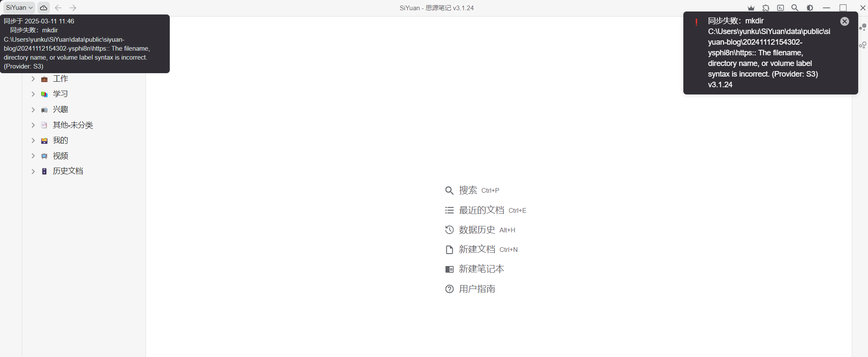Open the 用户指南 user guide
Image resolution: width=868 pixels, height=357 pixels.
point(470,289)
